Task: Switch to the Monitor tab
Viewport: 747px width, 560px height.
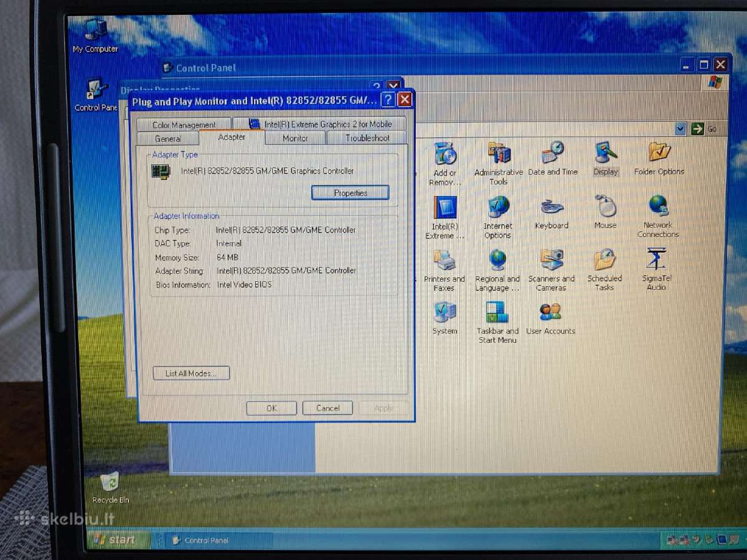Action: pos(295,138)
